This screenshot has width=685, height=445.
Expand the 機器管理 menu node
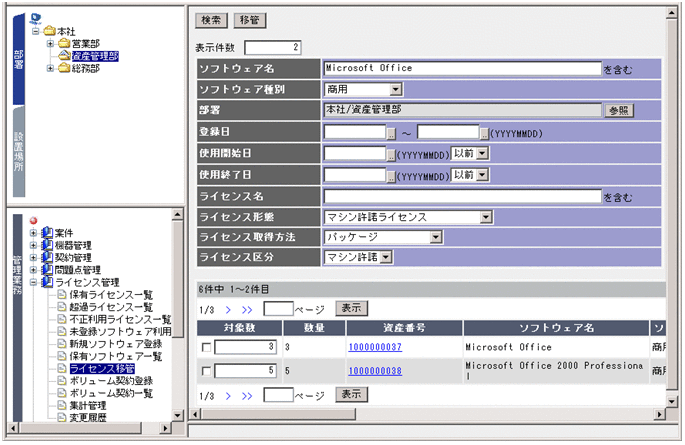tap(33, 245)
